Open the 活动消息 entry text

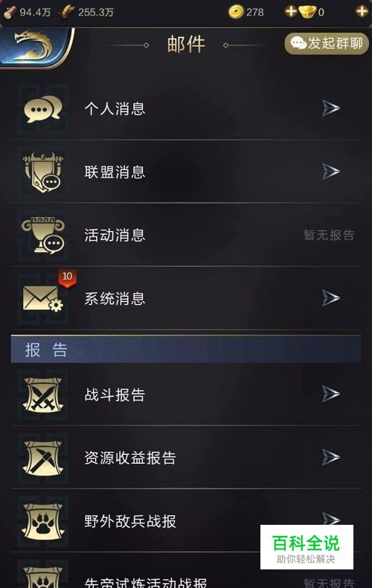coord(115,236)
